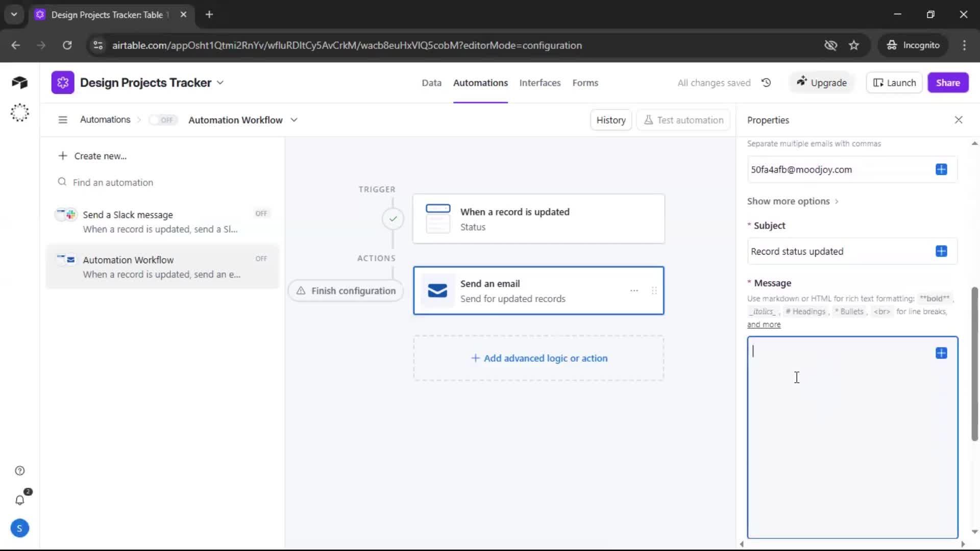Open the and more formatting link
Image resolution: width=980 pixels, height=551 pixels.
(764, 324)
